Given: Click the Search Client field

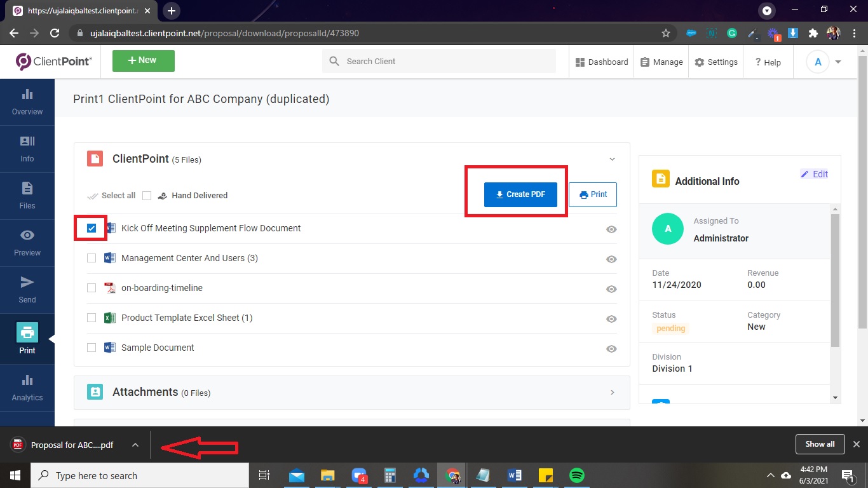Looking at the screenshot, I should click(439, 62).
